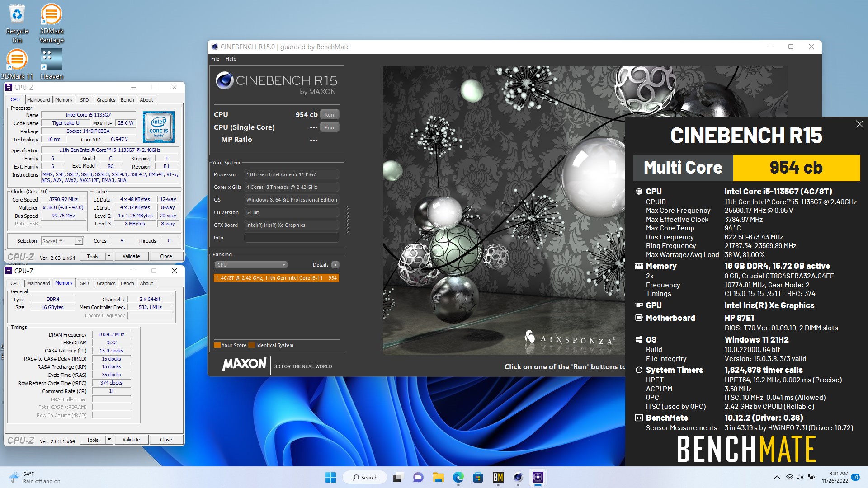The image size is (868, 488).
Task: Run the CPU Single Core benchmark
Action: (329, 127)
